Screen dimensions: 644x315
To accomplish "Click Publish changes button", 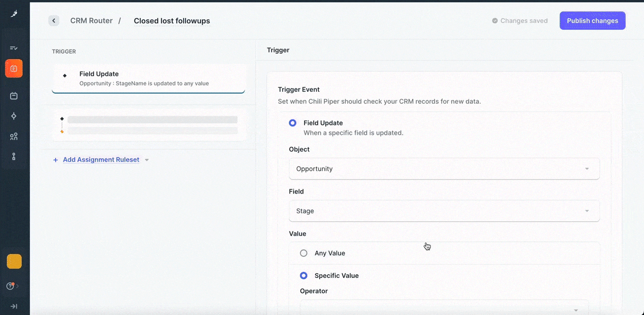I will pyautogui.click(x=592, y=21).
